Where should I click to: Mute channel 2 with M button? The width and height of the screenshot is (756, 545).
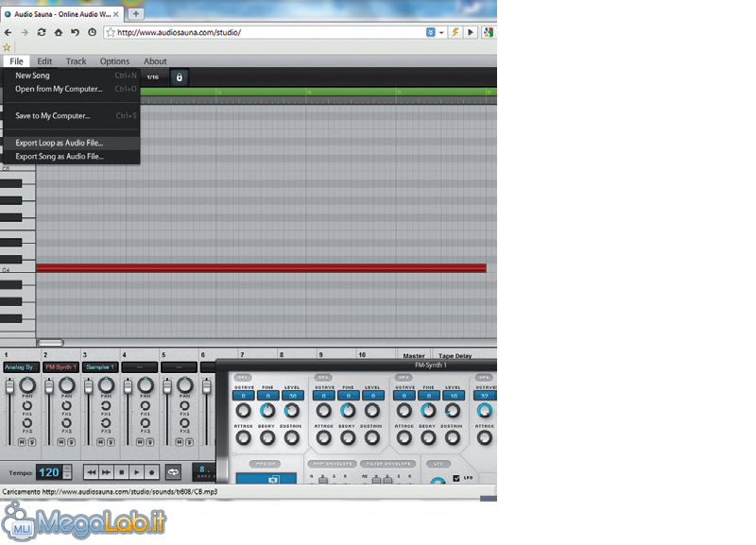[61, 442]
